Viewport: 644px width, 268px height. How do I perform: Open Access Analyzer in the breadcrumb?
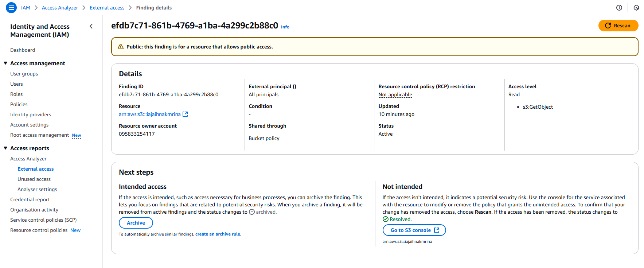[60, 8]
